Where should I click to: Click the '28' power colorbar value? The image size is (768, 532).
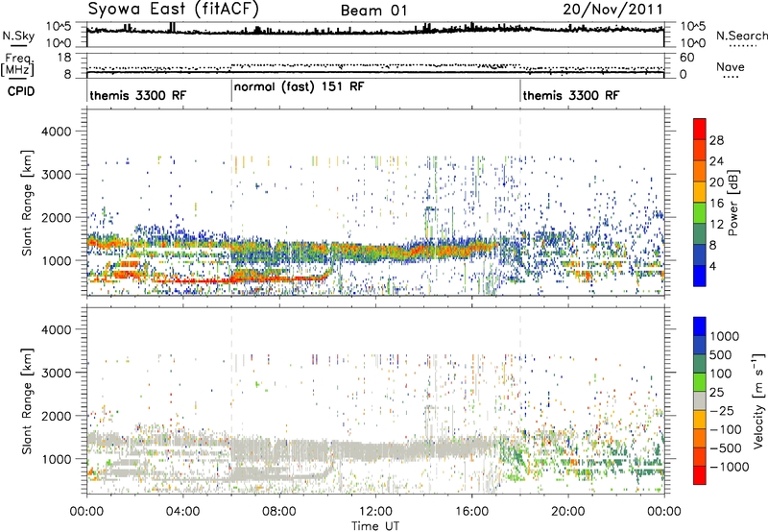716,140
